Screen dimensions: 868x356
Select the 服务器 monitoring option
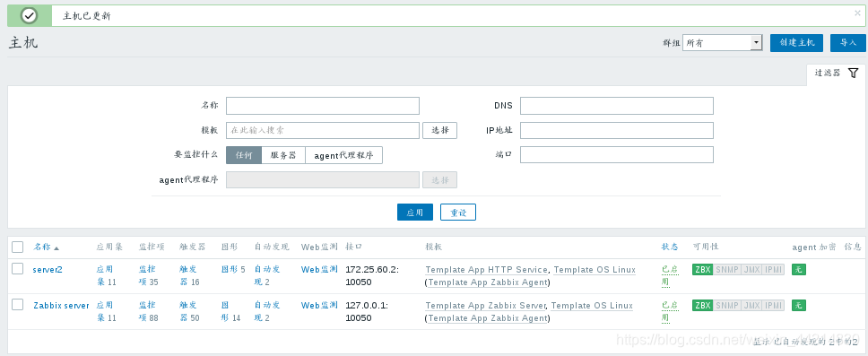[x=283, y=155]
